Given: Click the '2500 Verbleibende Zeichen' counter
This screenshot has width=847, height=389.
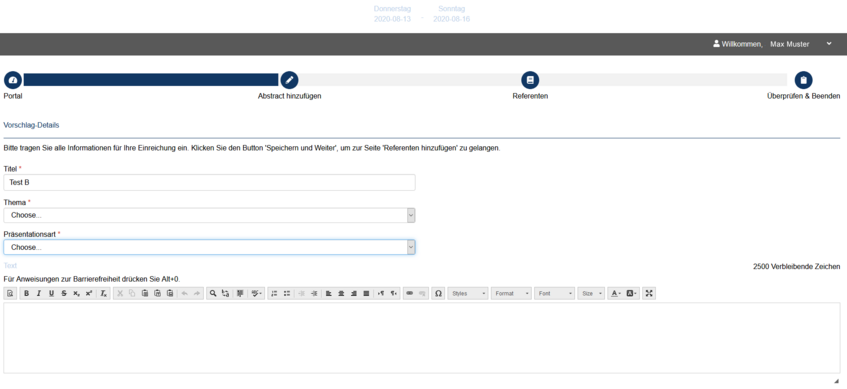Looking at the screenshot, I should [796, 266].
